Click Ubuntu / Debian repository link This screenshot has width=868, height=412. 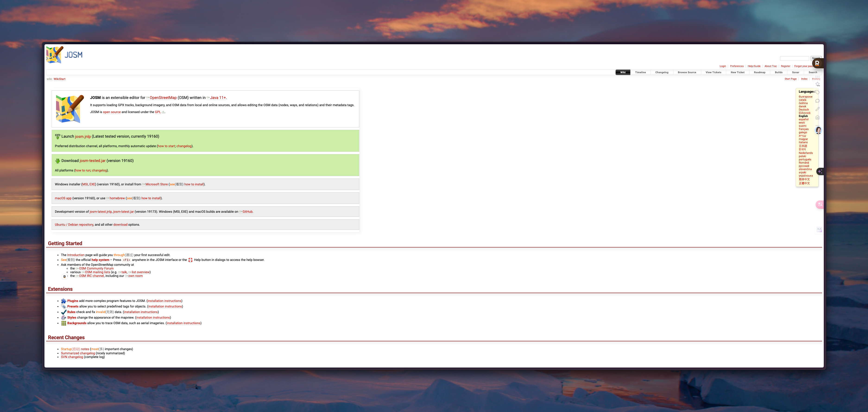[x=74, y=225]
